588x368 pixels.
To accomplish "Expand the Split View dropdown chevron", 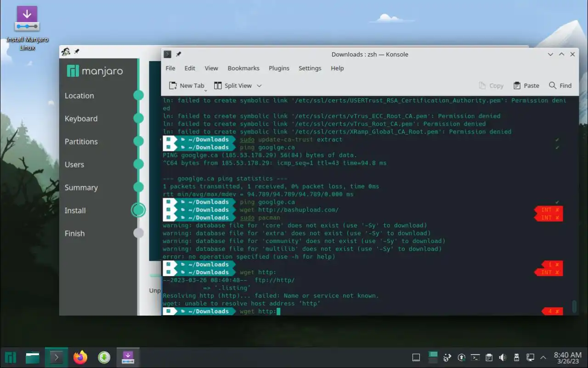I will pos(259,86).
